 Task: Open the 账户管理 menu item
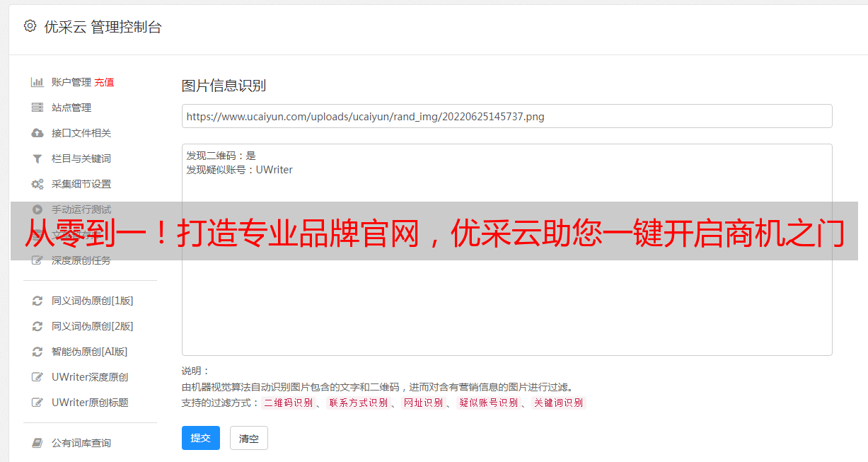[71, 82]
